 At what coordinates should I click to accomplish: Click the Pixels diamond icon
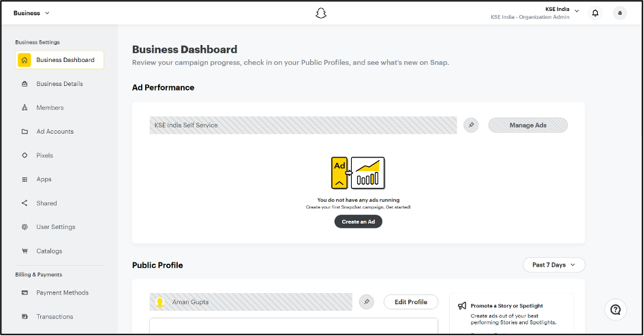point(25,155)
